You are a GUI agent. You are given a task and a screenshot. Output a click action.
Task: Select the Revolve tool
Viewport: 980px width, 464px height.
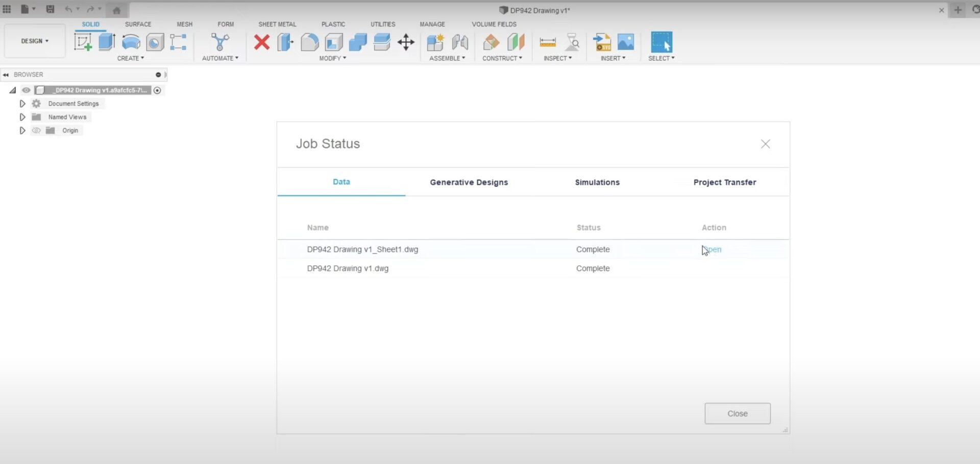[x=131, y=42]
